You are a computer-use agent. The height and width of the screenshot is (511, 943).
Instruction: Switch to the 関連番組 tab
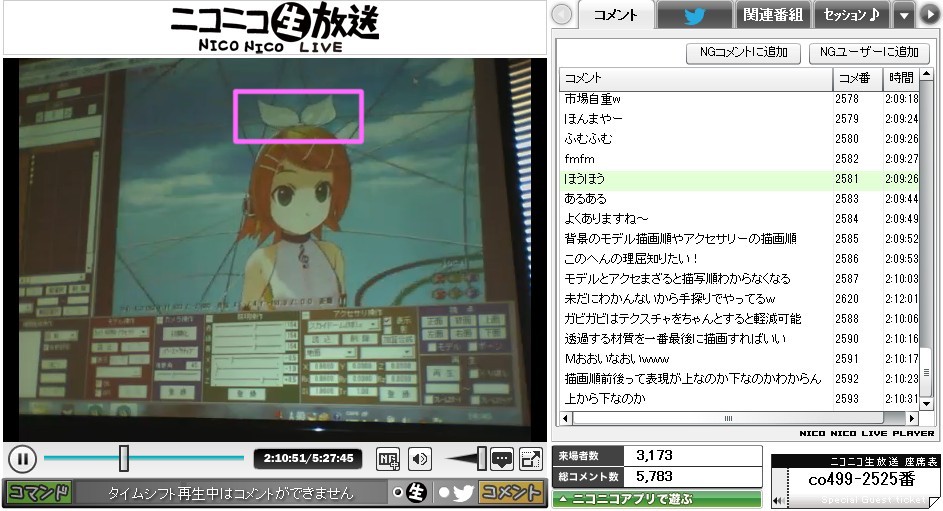click(x=773, y=15)
